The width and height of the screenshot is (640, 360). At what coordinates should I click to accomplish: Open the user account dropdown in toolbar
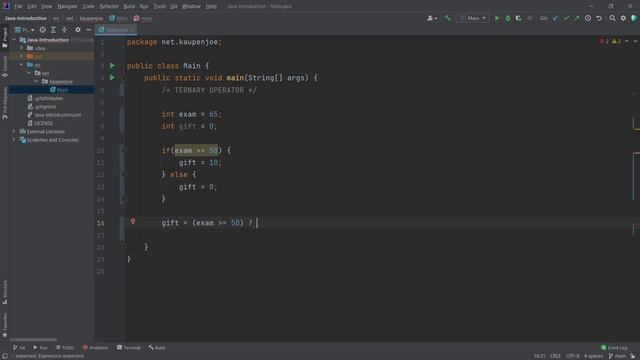(432, 18)
